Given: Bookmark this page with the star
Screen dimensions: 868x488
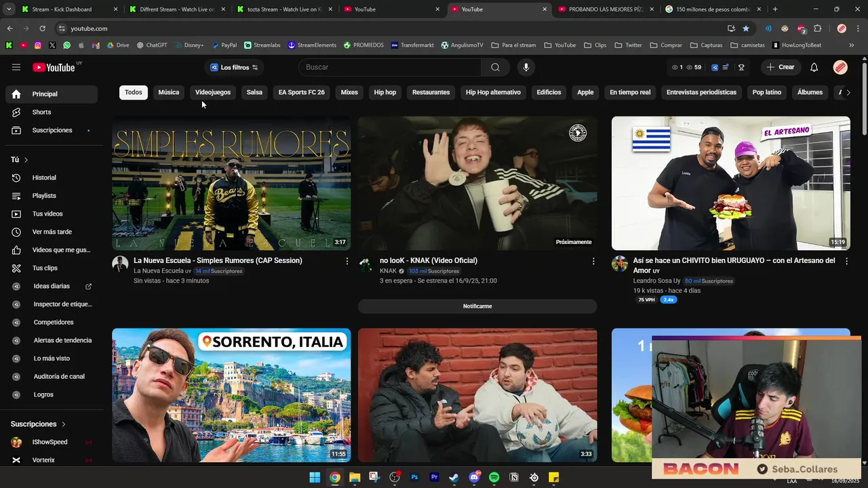Looking at the screenshot, I should pos(746,28).
